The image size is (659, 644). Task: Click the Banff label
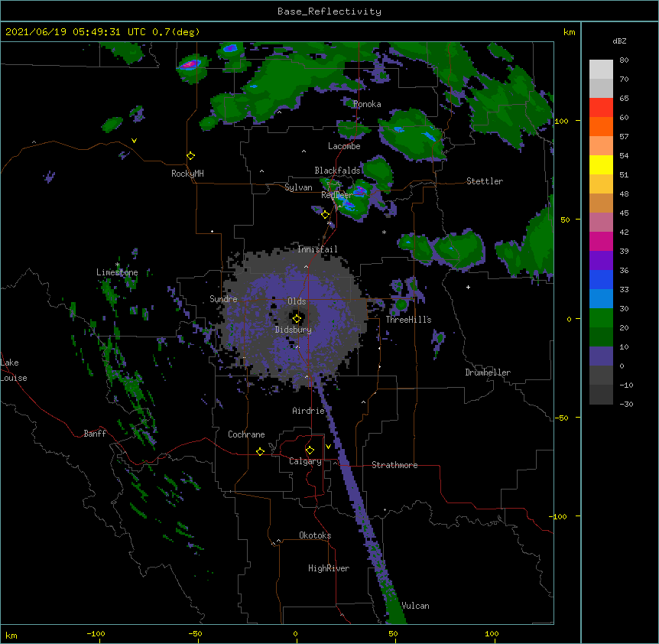[95, 434]
